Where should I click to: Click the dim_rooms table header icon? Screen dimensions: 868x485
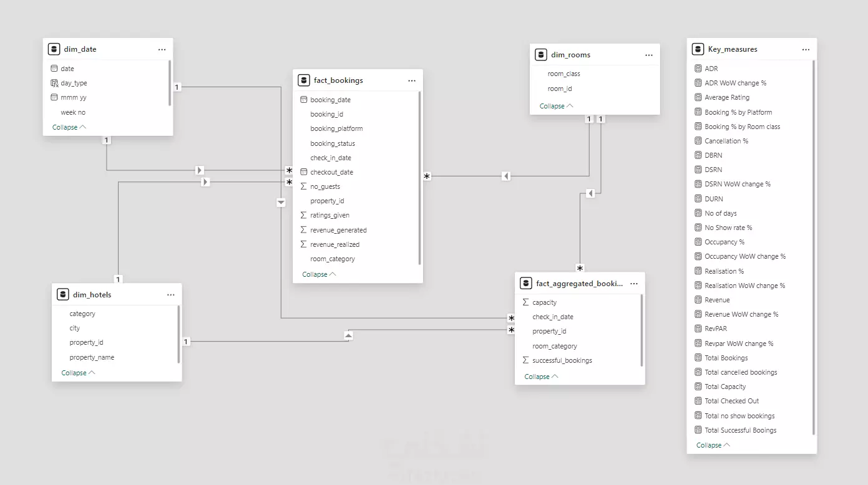[541, 55]
